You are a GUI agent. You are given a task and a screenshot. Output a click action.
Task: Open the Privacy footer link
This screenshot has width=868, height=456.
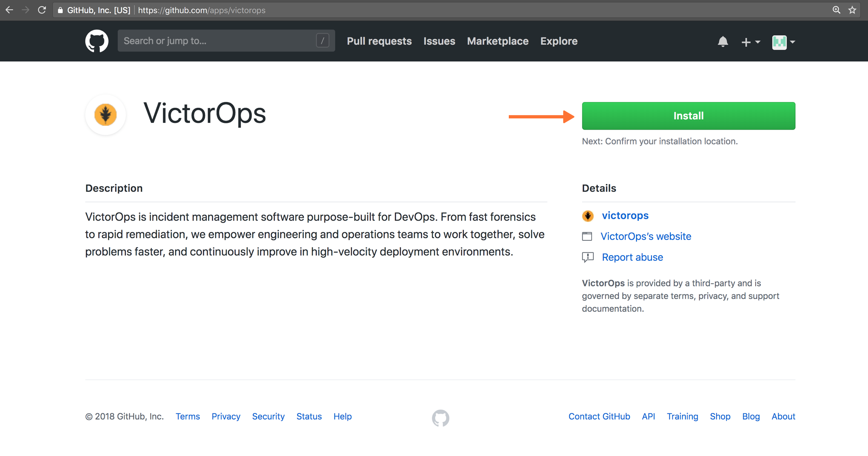pyautogui.click(x=226, y=416)
